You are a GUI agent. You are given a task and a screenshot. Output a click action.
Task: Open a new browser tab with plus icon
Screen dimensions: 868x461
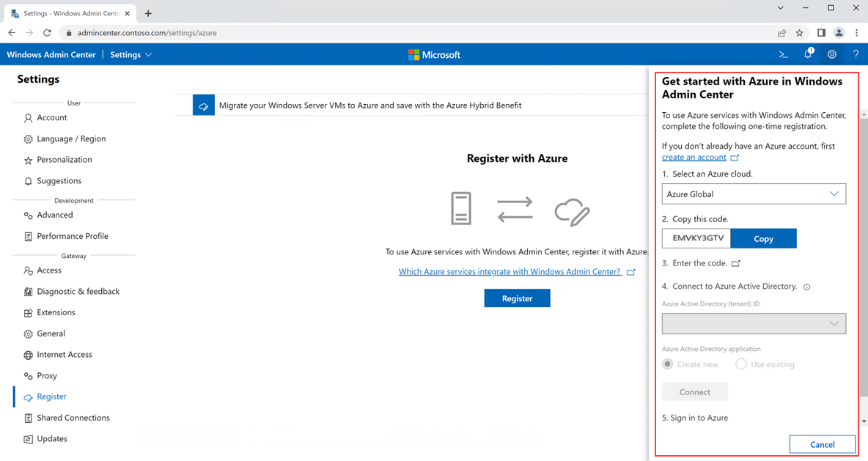pos(148,13)
